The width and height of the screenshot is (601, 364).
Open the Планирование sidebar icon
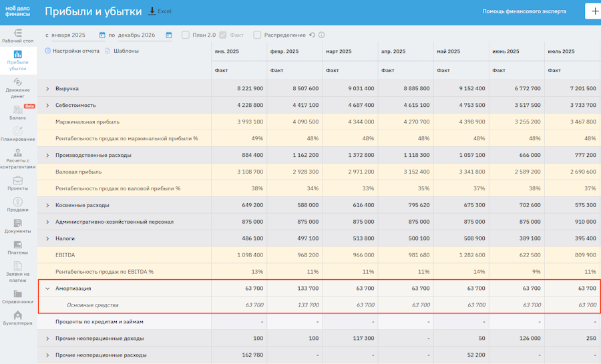18,134
